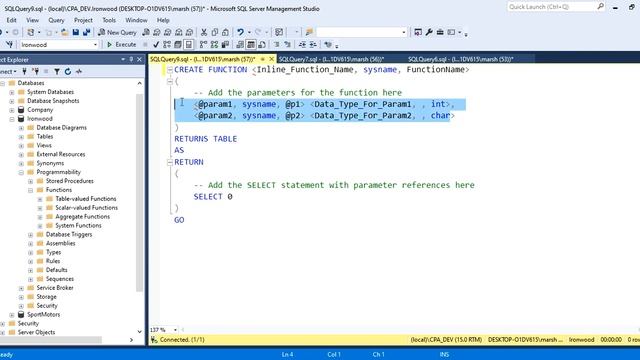Collapse the Ironwood database node
The height and width of the screenshot is (360, 640).
[12, 119]
